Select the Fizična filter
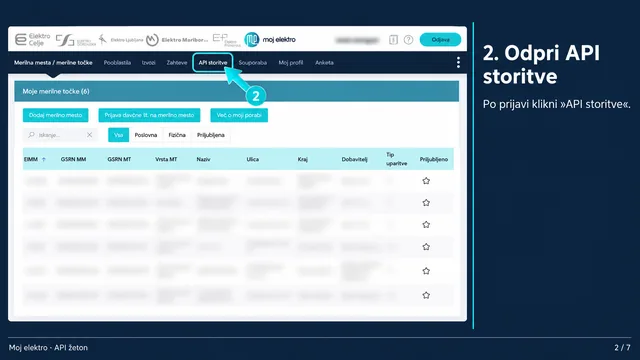 click(177, 135)
